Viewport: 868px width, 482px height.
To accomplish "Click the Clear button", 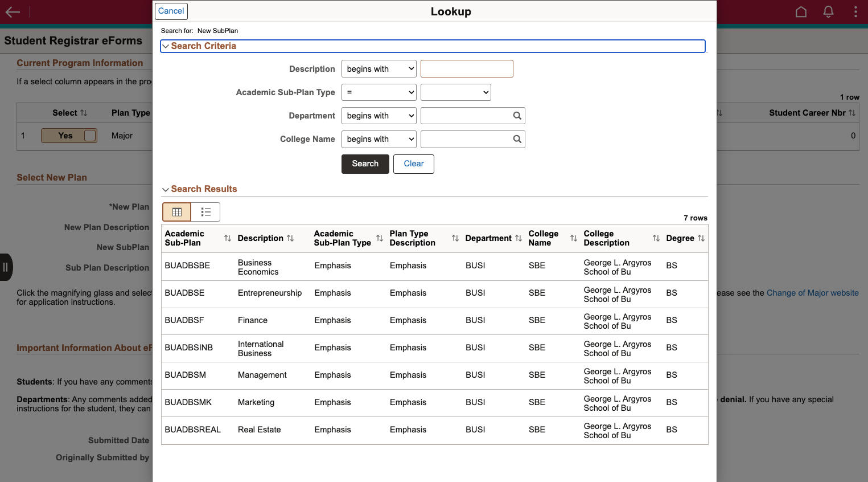I will (414, 164).
